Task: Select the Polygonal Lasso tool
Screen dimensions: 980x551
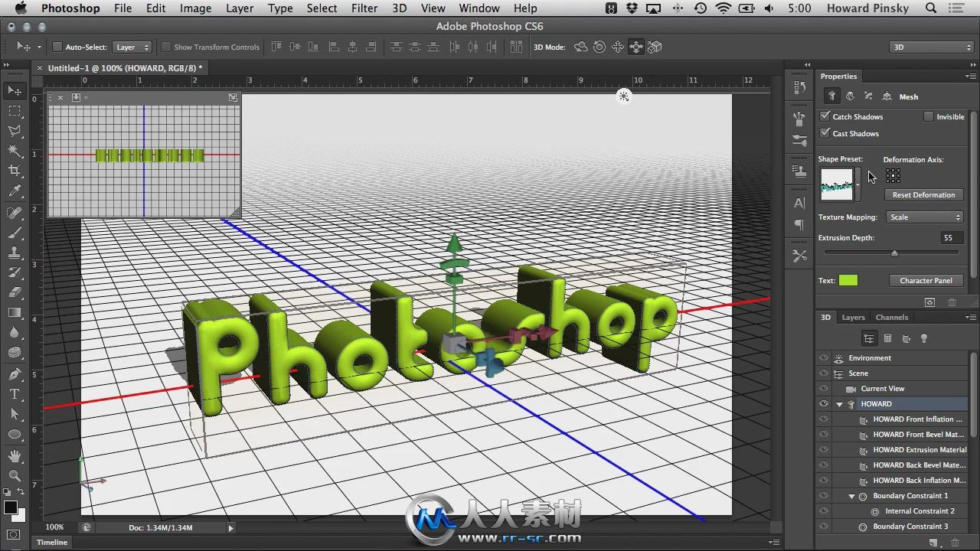Action: pos(15,131)
